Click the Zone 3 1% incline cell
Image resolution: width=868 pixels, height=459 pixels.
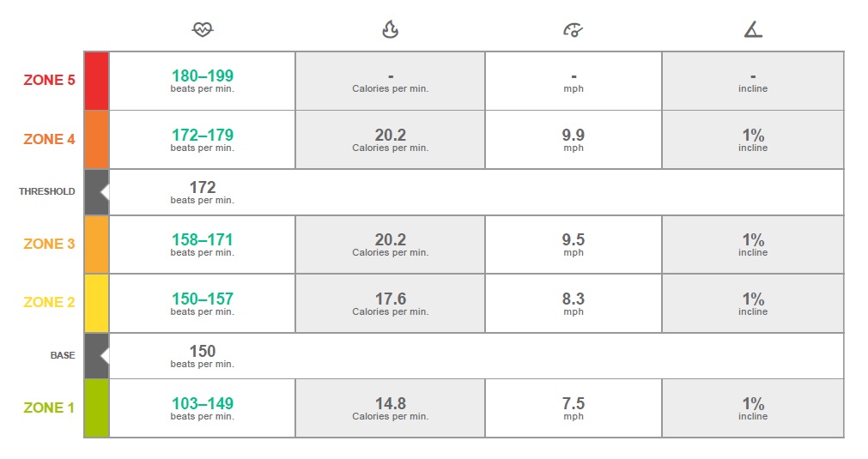pyautogui.click(x=753, y=244)
